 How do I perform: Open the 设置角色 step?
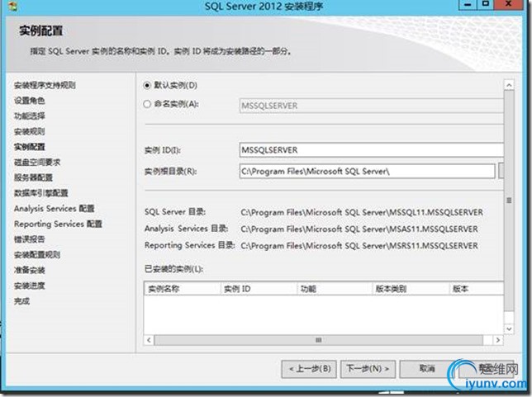(29, 101)
